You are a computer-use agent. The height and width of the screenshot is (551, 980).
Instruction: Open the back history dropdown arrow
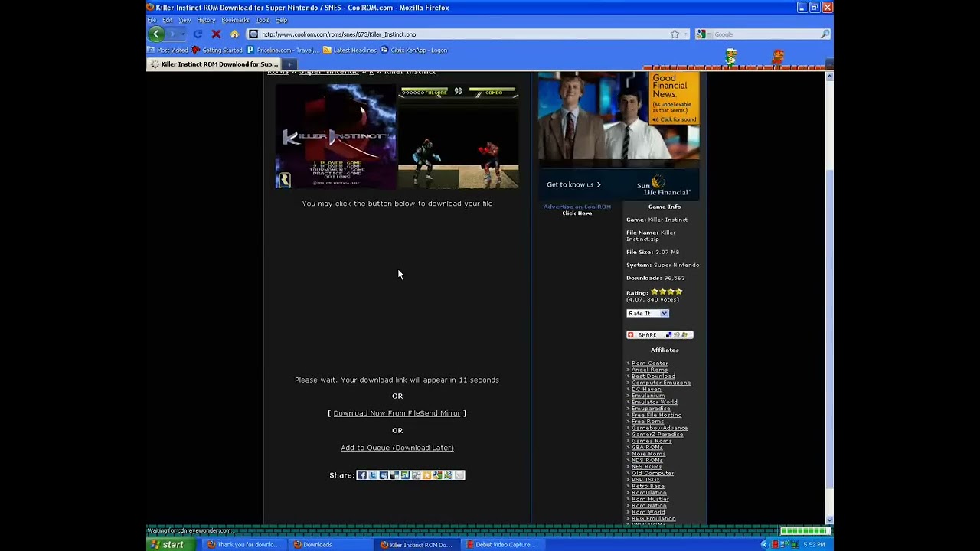pos(182,34)
